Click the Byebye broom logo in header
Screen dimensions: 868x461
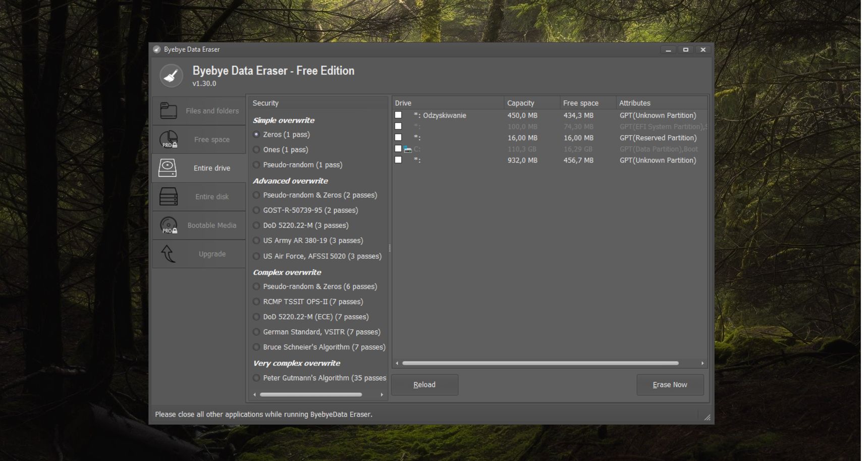pos(171,76)
